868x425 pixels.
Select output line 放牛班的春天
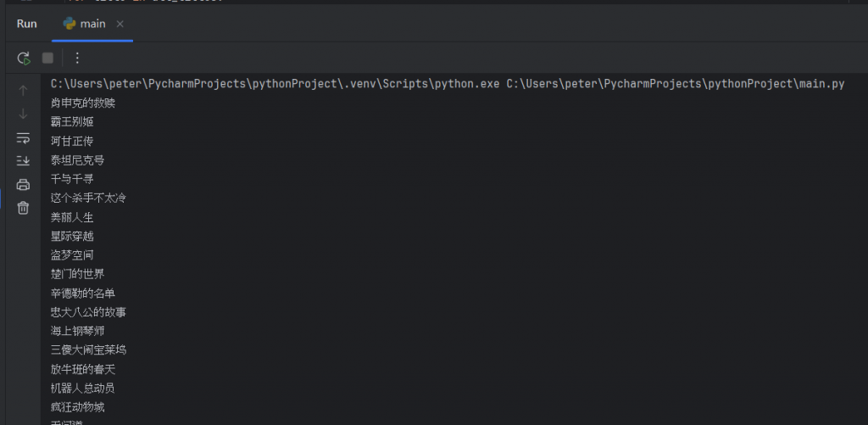click(82, 369)
